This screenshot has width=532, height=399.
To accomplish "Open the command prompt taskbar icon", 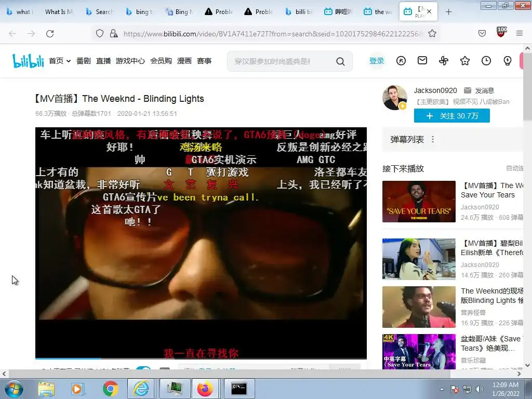I will point(239,389).
